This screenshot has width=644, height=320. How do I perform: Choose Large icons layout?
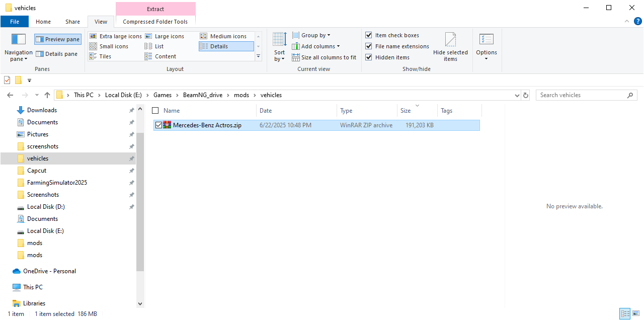coord(165,36)
